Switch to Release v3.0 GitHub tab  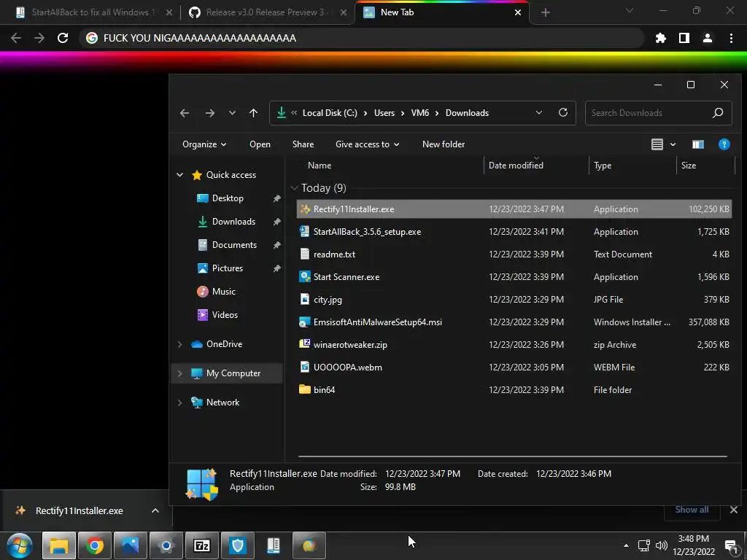[268, 12]
